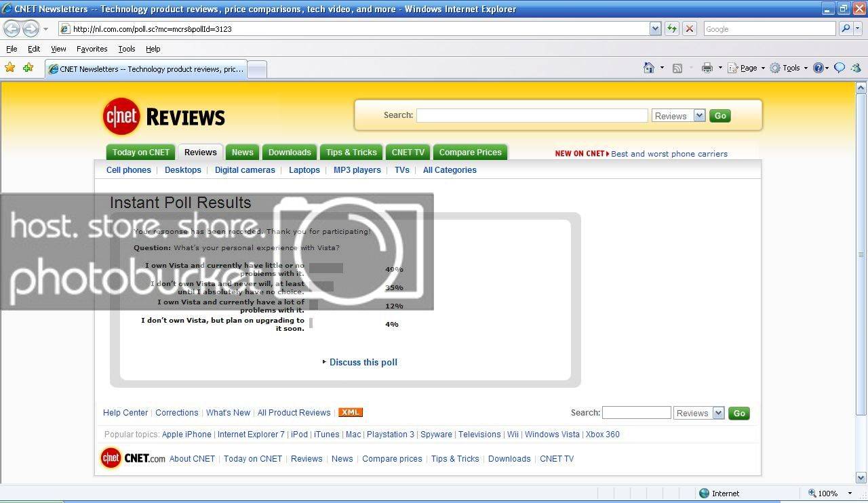Go to Cell phones category
868x503 pixels.
click(x=129, y=170)
